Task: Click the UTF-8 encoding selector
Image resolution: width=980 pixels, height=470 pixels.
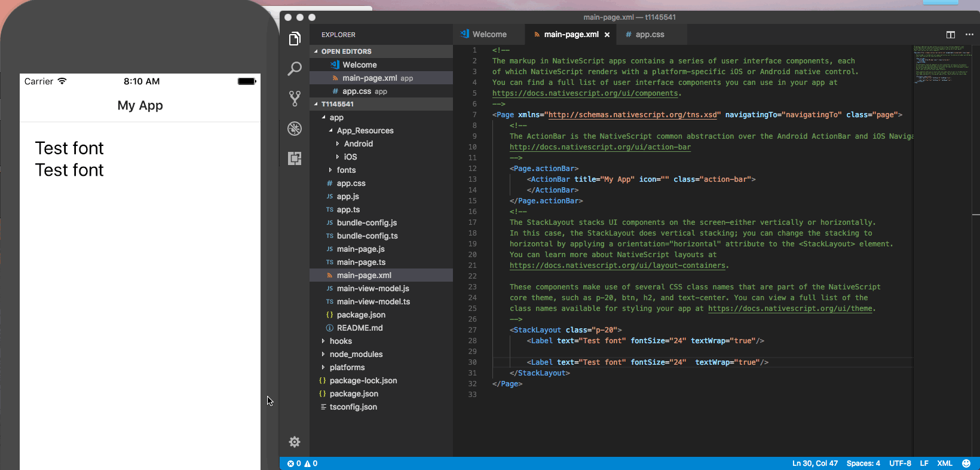Action: (x=900, y=463)
